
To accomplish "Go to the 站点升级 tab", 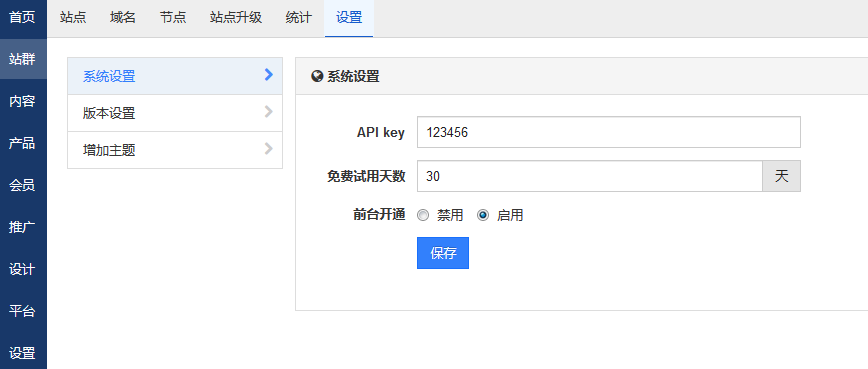I will tap(235, 18).
